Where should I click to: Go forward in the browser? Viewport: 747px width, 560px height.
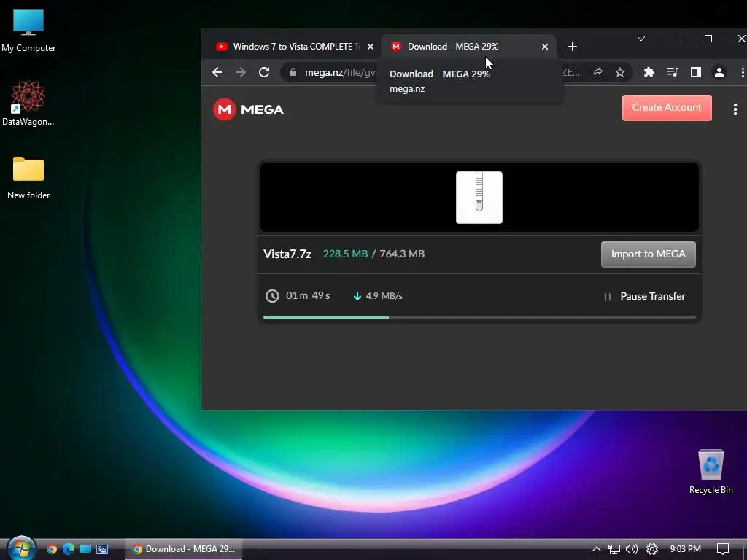pos(241,72)
